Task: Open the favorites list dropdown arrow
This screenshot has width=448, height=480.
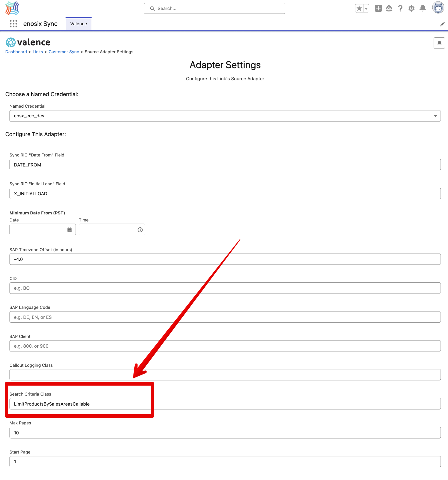Action: 366,8
